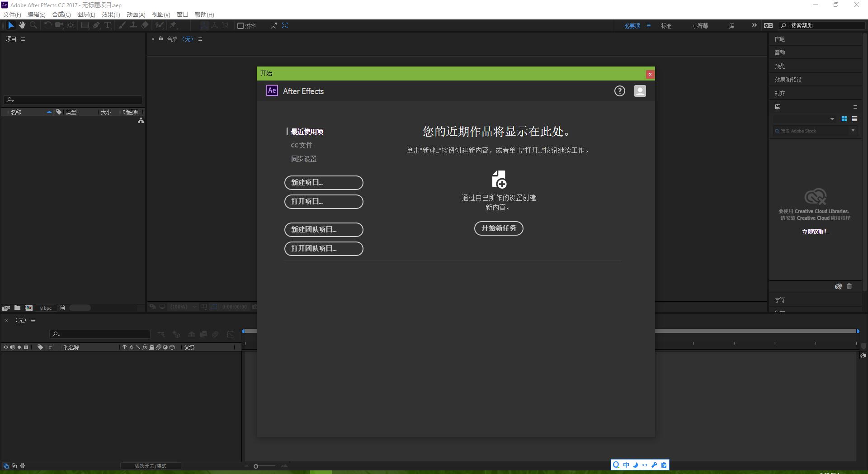Select the Eraser tool
868x474 pixels.
(145, 25)
